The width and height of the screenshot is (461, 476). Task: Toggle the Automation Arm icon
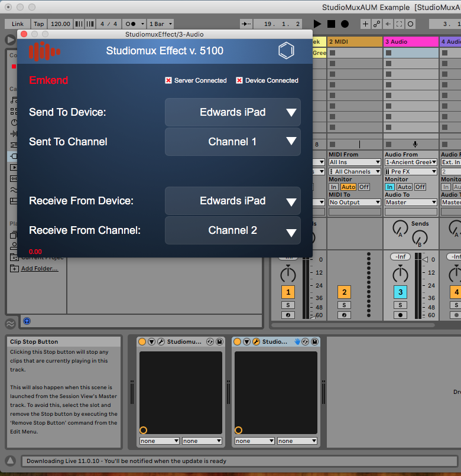tap(377, 24)
